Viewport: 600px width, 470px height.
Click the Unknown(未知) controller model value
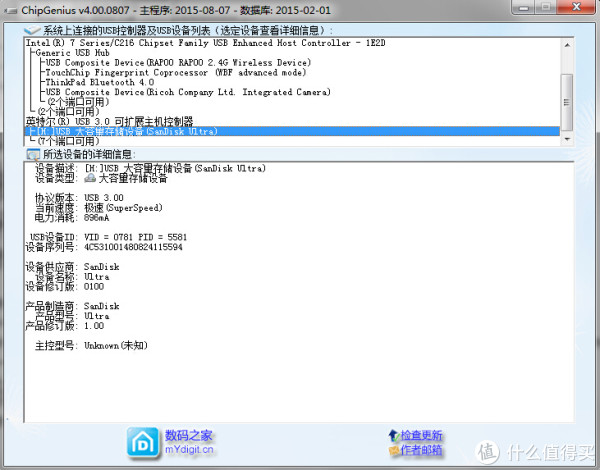click(116, 345)
